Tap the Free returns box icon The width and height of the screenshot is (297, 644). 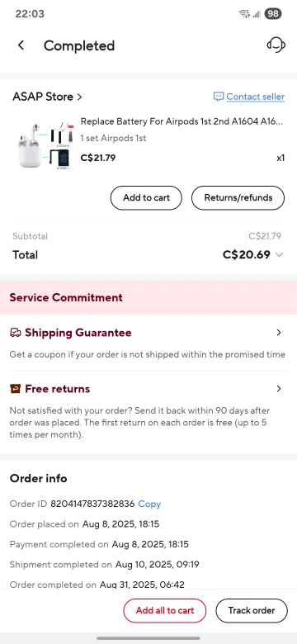point(15,389)
